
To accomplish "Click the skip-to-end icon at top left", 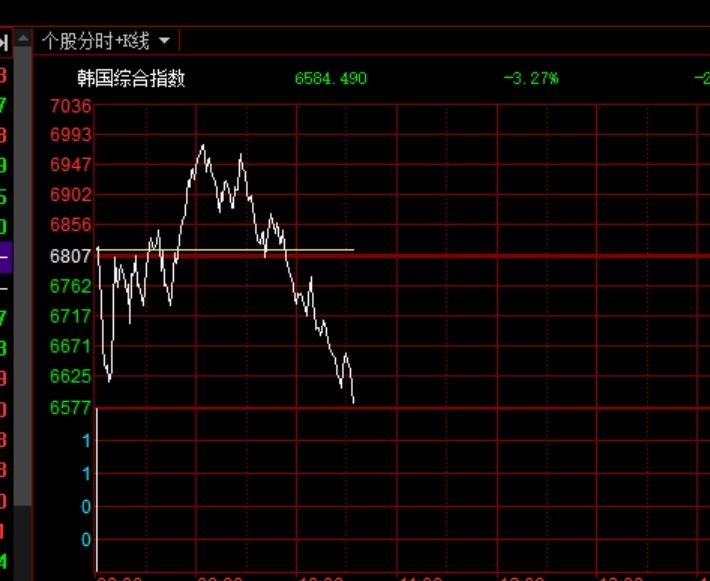I will [x=5, y=43].
